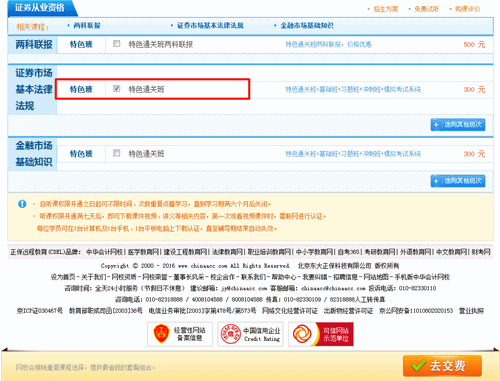
Task: Click the 手机版中华会计网校 footer link
Action: 422,277
